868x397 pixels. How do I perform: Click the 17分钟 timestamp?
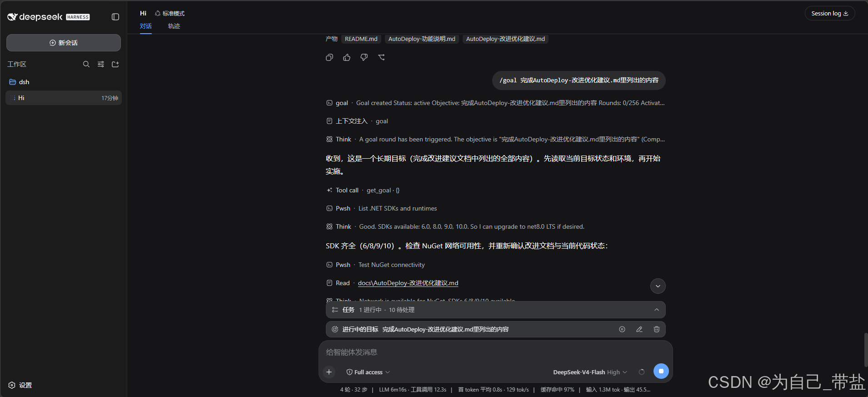pyautogui.click(x=110, y=98)
